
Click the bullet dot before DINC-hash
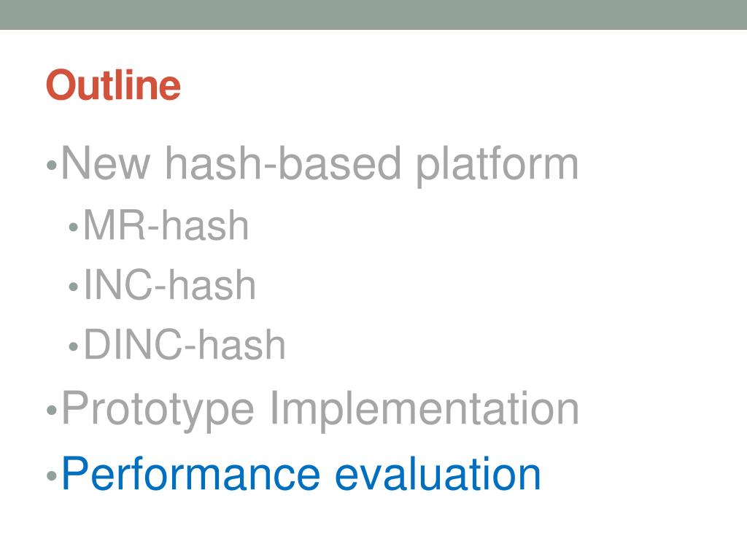(x=74, y=346)
